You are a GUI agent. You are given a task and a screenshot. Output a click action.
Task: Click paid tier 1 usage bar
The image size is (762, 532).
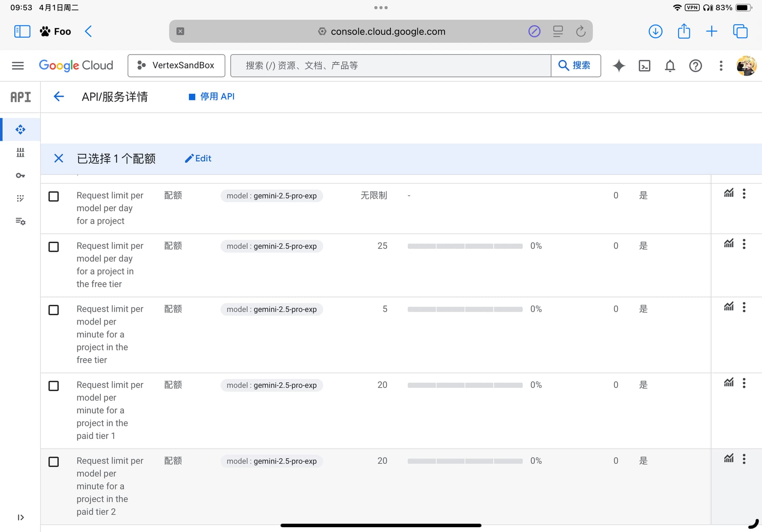click(x=465, y=385)
